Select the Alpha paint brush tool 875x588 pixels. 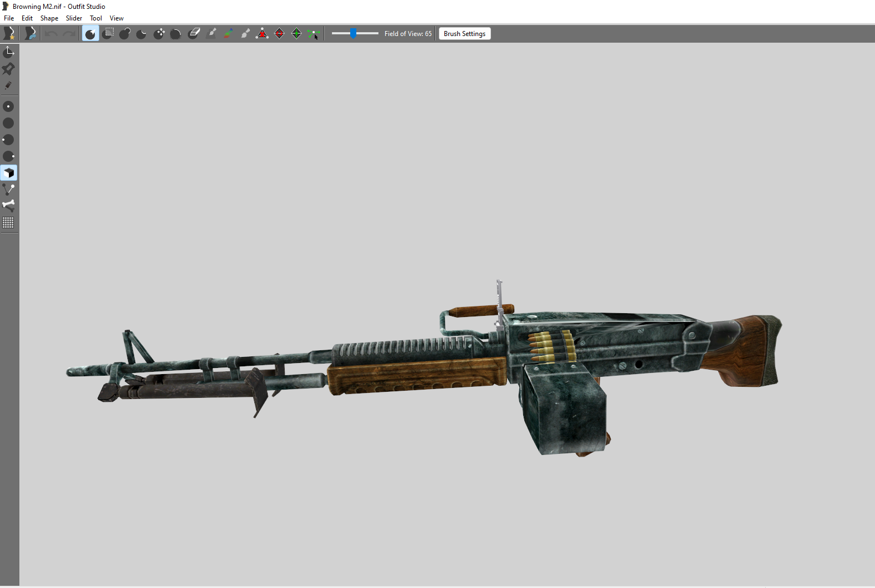point(245,34)
